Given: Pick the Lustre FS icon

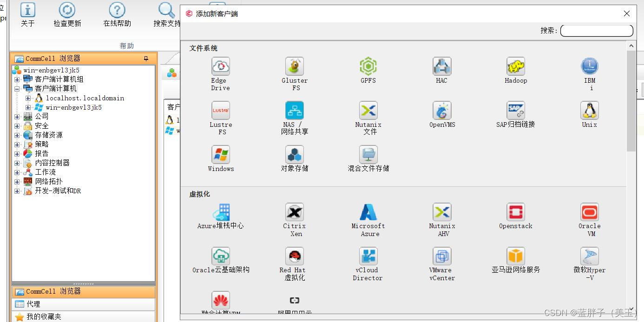Looking at the screenshot, I should point(221,111).
